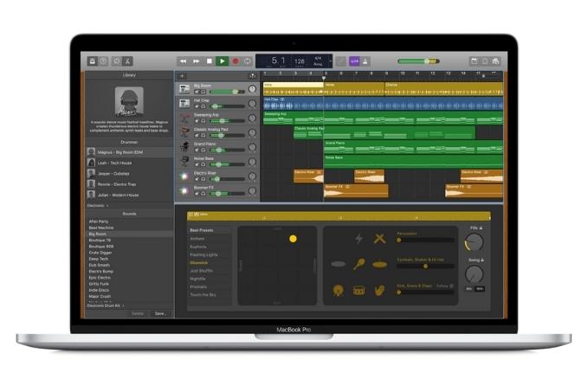Select the Electro Riser track icon
Screen dimensions: 588x392
pyautogui.click(x=184, y=176)
